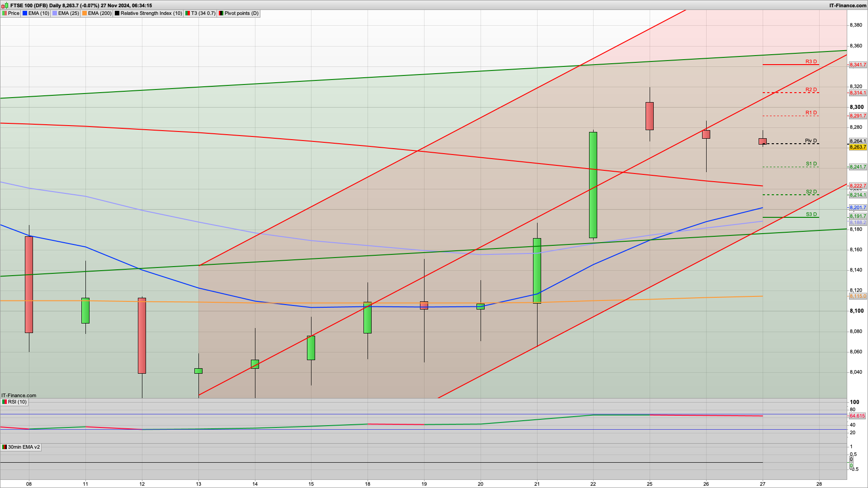Viewport: 868px width, 488px height.
Task: Click the R3 D pivot label
Action: click(x=811, y=61)
